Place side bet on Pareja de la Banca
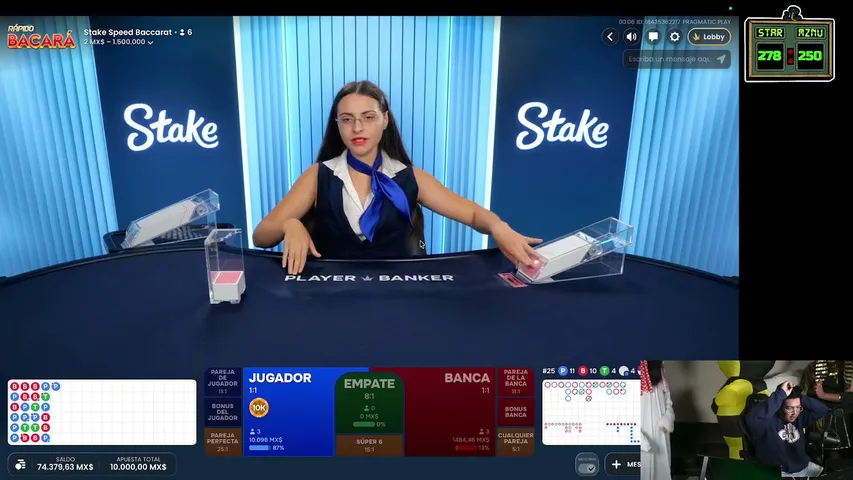 click(x=515, y=381)
